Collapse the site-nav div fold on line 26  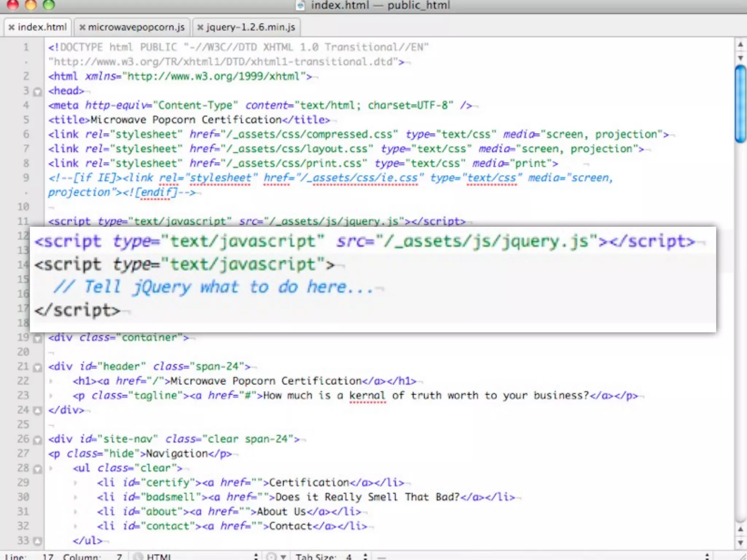[37, 440]
